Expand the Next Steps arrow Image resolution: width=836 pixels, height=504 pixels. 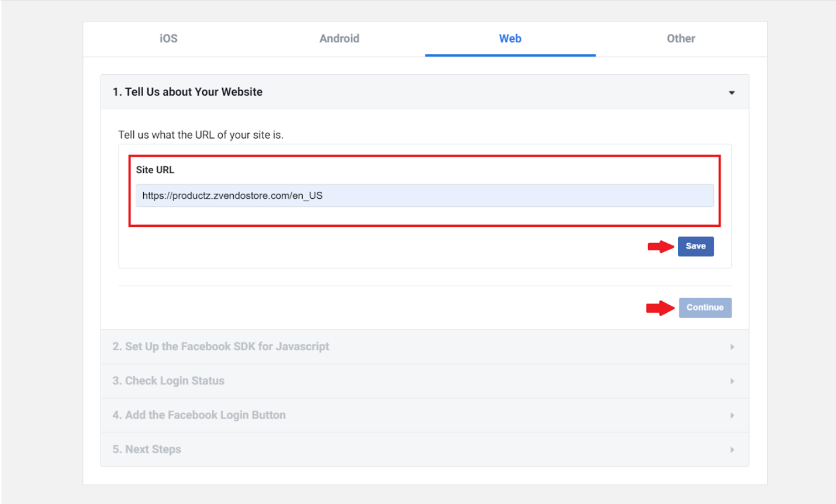[x=732, y=450]
